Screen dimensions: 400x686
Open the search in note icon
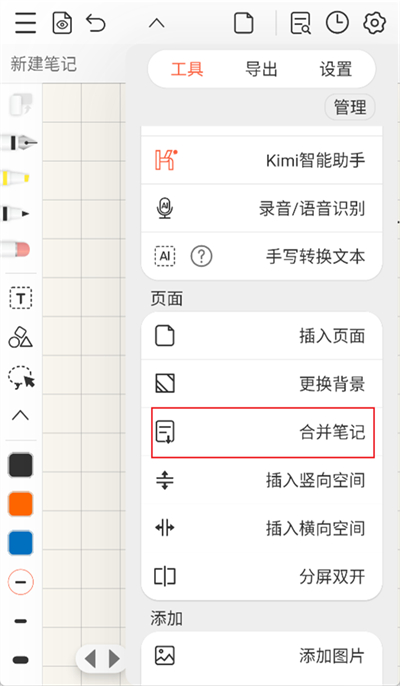pyautogui.click(x=301, y=23)
